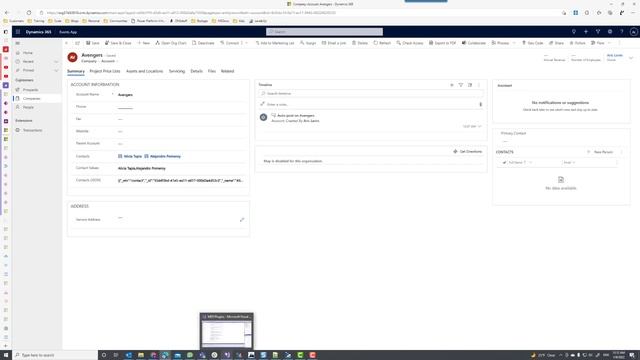The width and height of the screenshot is (640, 360).
Task: Open Help question mark icon
Action: (x=622, y=32)
